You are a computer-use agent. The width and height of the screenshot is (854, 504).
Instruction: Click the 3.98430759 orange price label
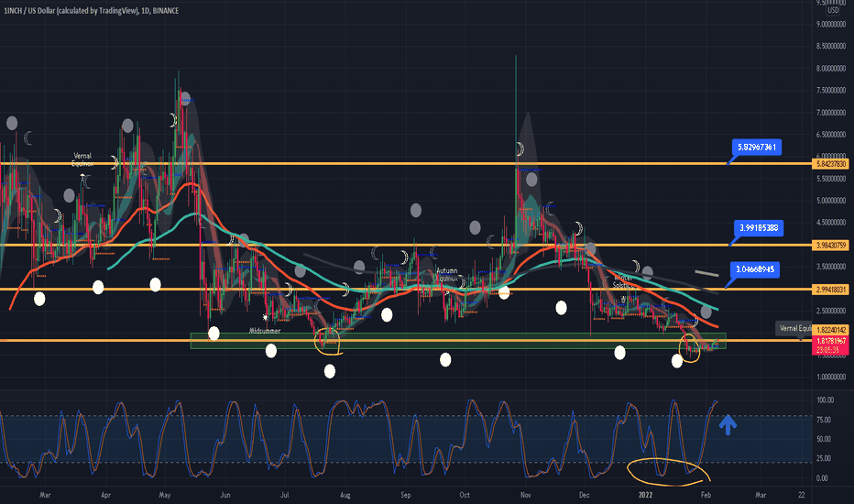tap(832, 246)
